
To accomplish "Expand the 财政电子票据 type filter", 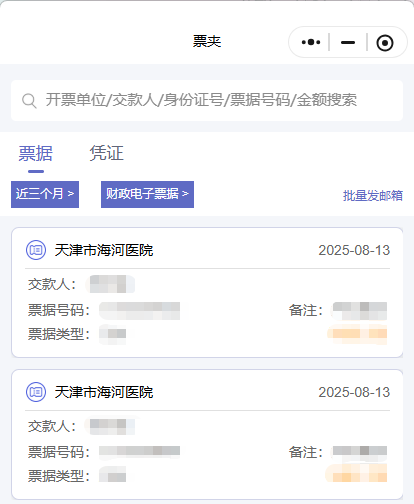I will tap(147, 194).
